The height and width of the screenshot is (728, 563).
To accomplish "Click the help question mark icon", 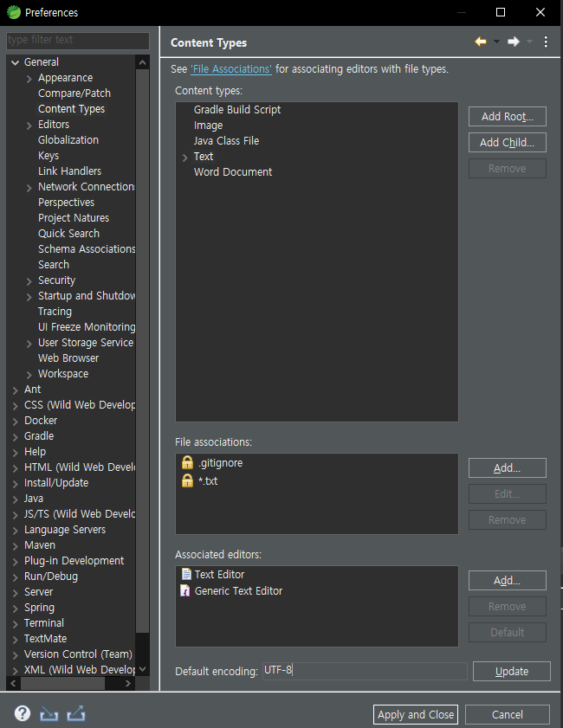I will click(23, 713).
